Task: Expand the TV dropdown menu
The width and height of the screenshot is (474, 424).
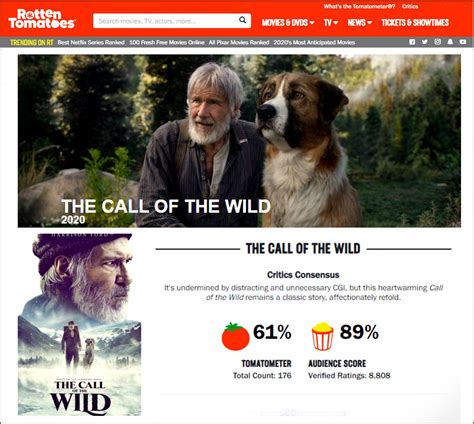Action: [x=331, y=23]
